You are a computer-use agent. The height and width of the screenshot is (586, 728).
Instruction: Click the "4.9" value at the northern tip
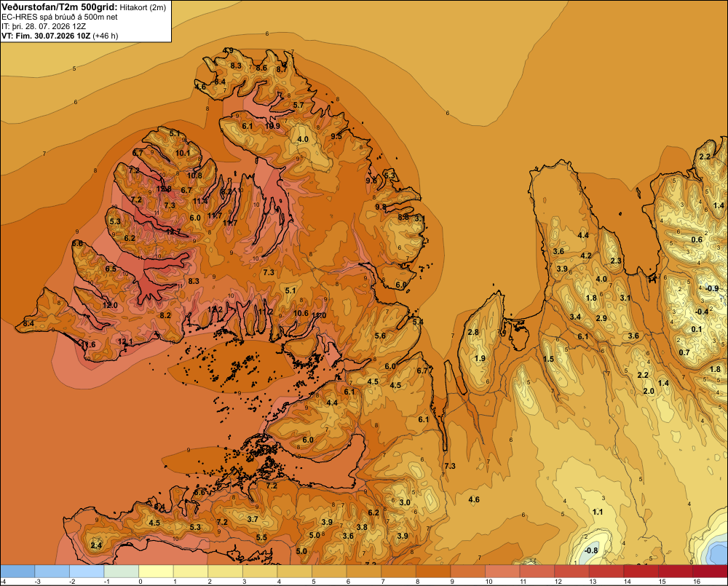point(228,50)
